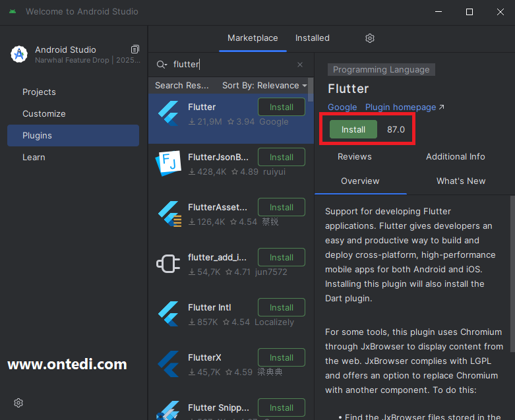
Task: Switch to the Marketplace tab
Action: pyautogui.click(x=253, y=38)
